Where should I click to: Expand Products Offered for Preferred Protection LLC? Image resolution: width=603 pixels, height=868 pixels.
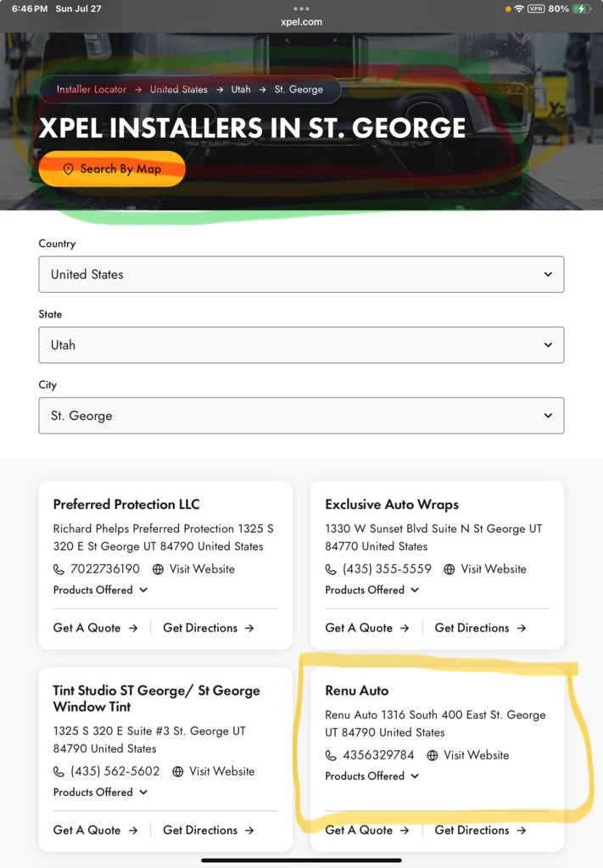point(100,590)
